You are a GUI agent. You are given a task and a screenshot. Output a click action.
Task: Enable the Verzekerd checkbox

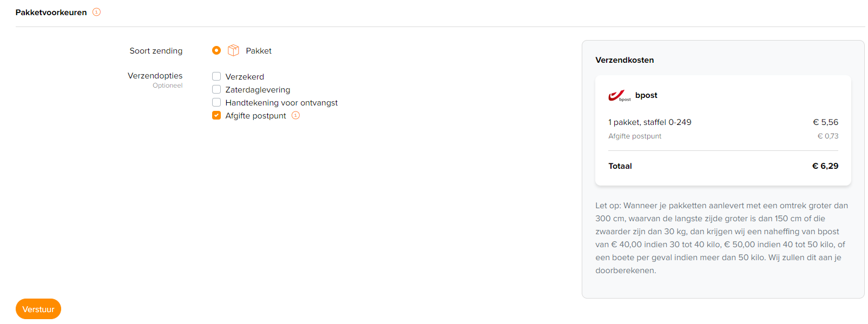click(216, 76)
